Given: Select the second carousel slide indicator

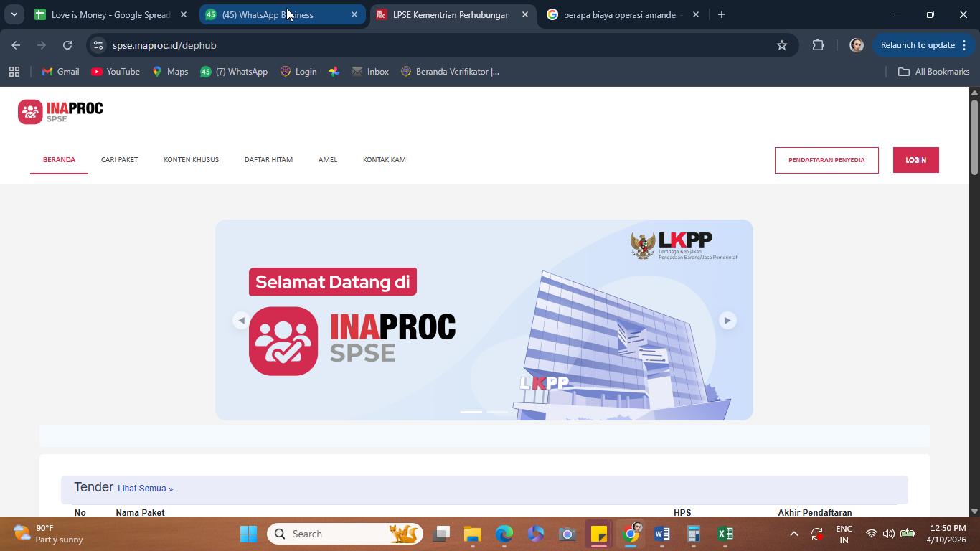Looking at the screenshot, I should click(x=497, y=412).
